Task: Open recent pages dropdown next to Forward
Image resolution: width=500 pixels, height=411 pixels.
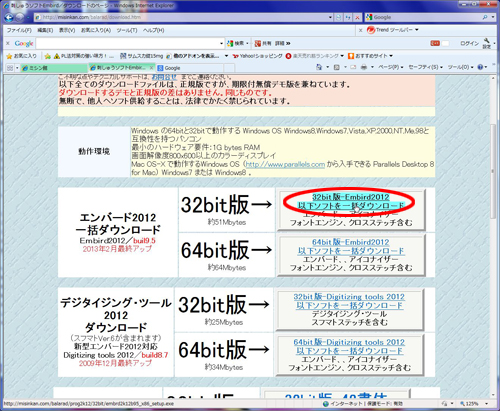Action: [x=28, y=17]
